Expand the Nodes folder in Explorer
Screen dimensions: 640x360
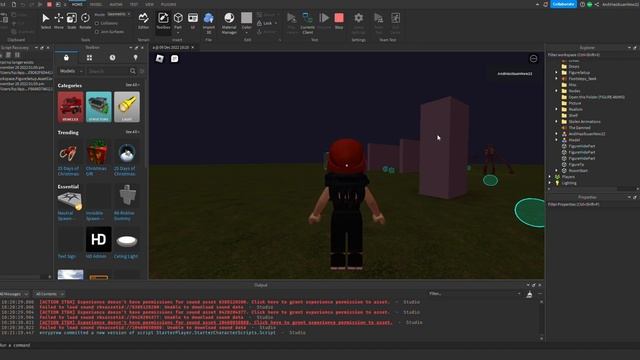tap(556, 91)
